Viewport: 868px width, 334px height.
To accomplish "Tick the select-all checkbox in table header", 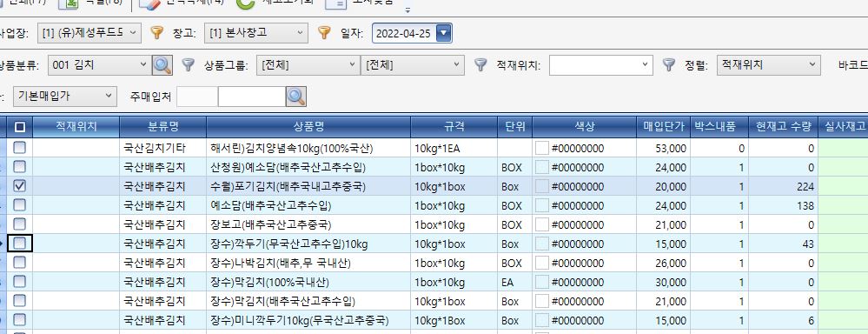I will pos(19,127).
